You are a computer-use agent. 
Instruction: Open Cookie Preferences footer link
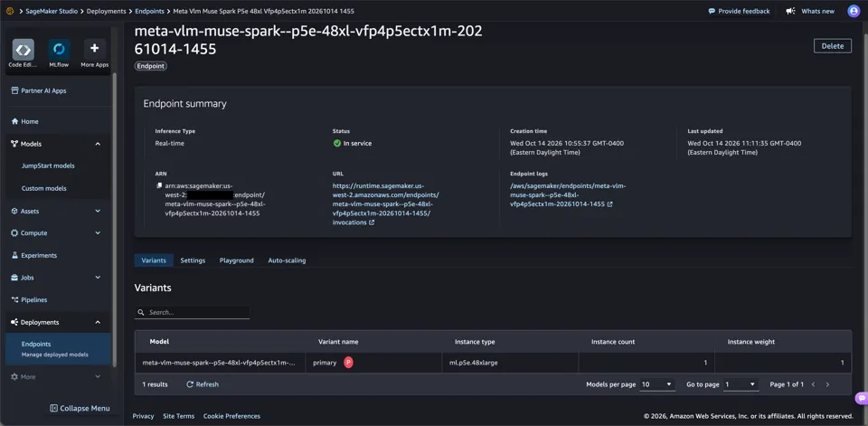(231, 416)
